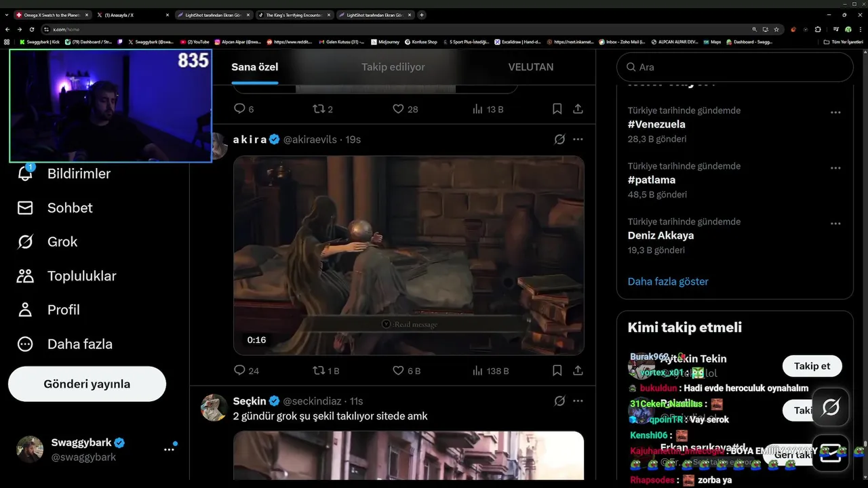This screenshot has width=868, height=488.
Task: Play the akira video thumbnail
Action: pyautogui.click(x=409, y=256)
